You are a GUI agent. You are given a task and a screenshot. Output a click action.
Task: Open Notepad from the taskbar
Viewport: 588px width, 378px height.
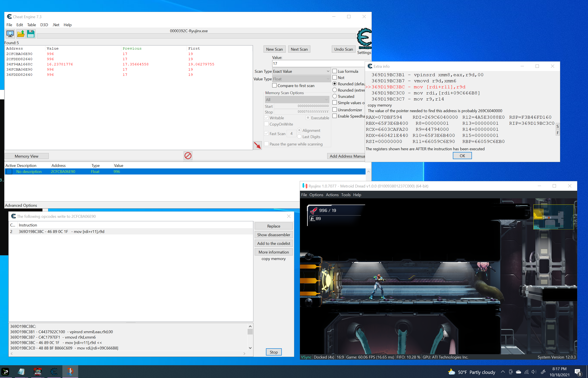(21, 372)
